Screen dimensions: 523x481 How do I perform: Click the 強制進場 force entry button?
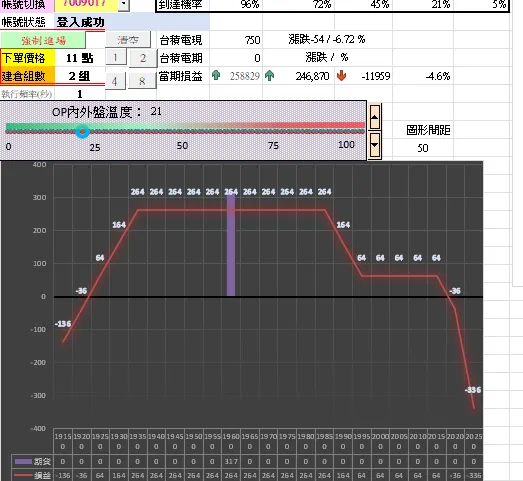point(43,40)
